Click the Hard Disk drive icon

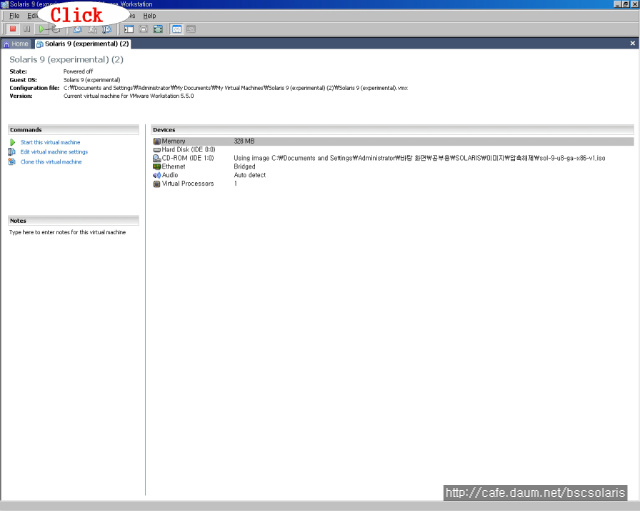(x=157, y=150)
